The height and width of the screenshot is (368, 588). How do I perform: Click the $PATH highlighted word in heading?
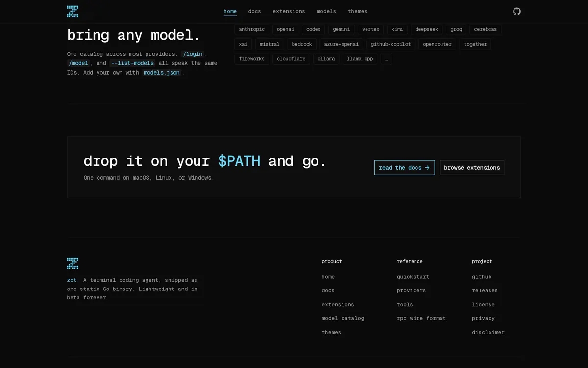[x=239, y=161]
